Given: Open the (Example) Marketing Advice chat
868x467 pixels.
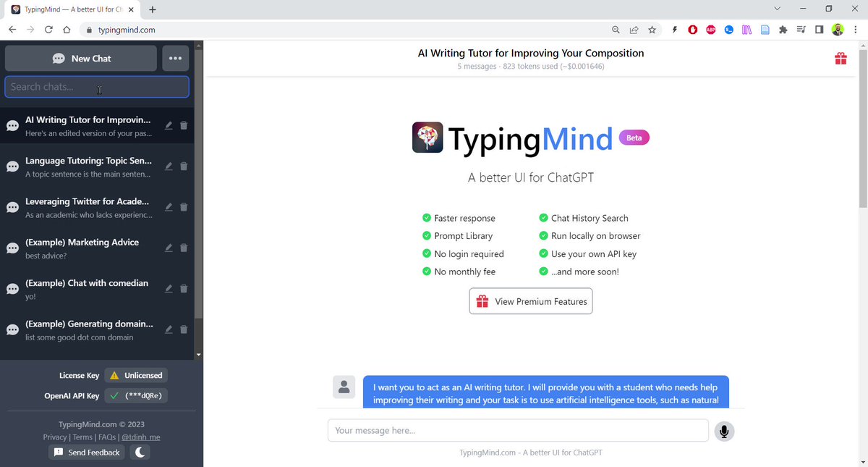Looking at the screenshot, I should (97, 248).
